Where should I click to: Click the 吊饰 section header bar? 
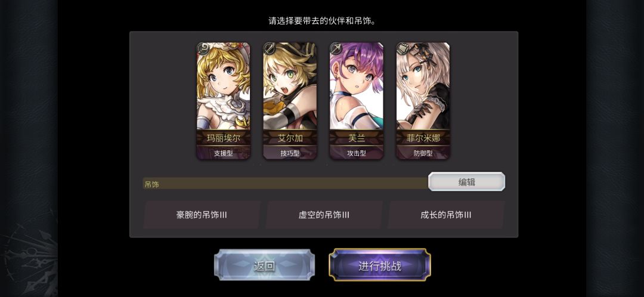pyautogui.click(x=285, y=184)
